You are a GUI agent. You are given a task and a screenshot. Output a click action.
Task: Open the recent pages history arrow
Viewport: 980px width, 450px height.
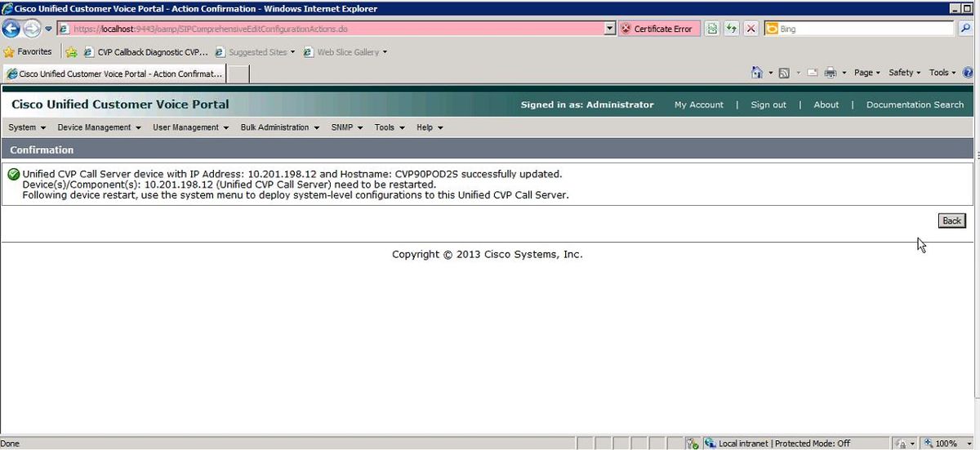pos(48,29)
